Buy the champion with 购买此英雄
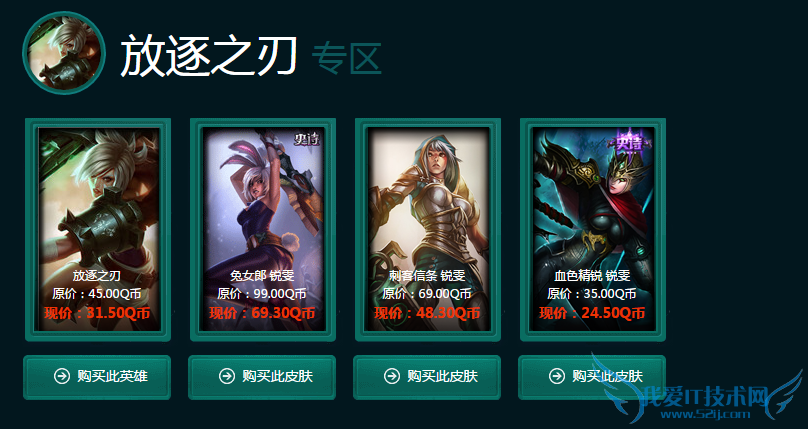Screen dimensions: 808x429 (97, 377)
